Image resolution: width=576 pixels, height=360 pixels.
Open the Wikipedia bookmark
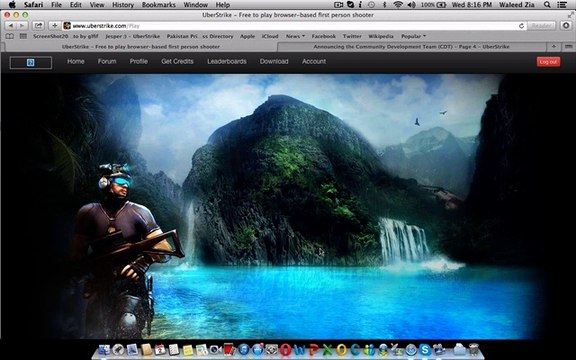[381, 36]
